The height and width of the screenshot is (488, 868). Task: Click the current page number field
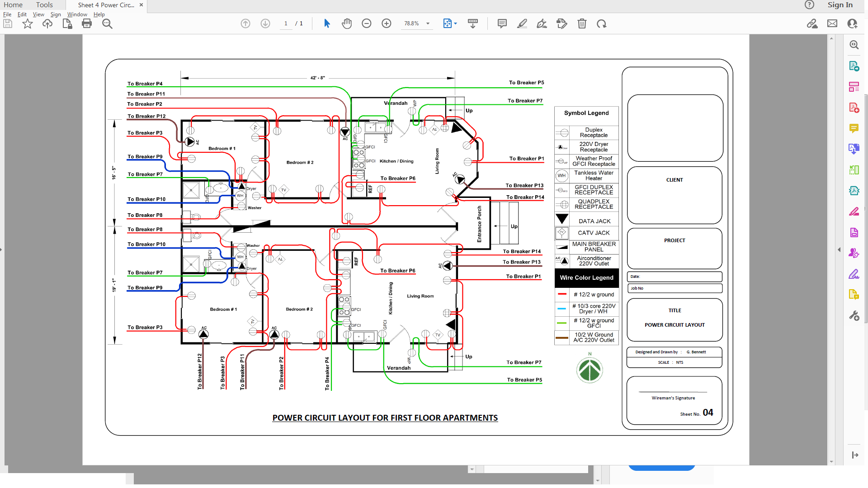click(x=286, y=23)
